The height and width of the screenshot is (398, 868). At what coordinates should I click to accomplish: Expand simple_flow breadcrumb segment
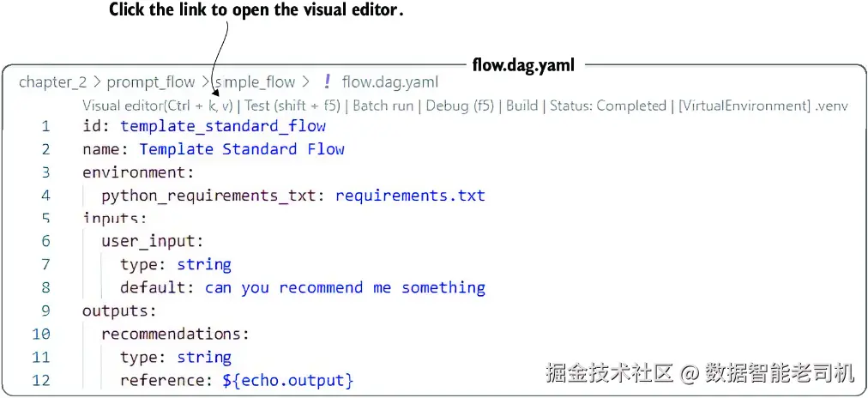coord(256,82)
